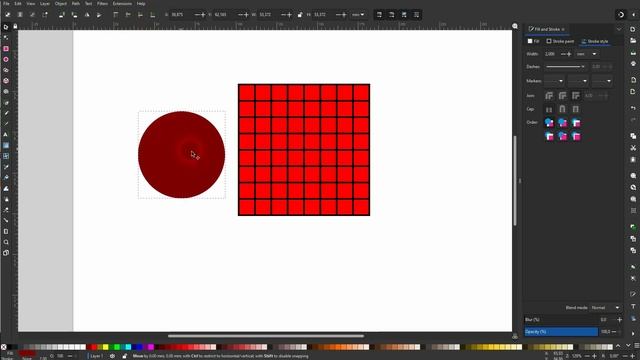Select the Rectangle tool
The image size is (640, 360).
6,49
